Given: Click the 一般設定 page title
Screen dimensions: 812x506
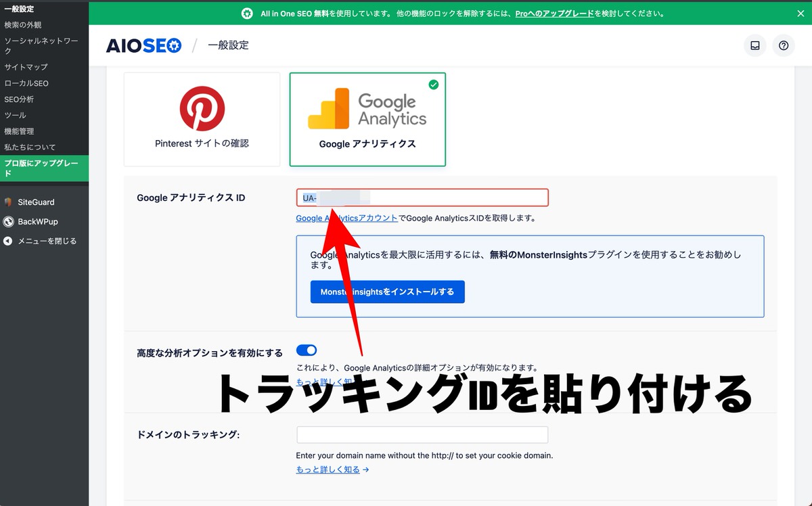Looking at the screenshot, I should [x=229, y=45].
